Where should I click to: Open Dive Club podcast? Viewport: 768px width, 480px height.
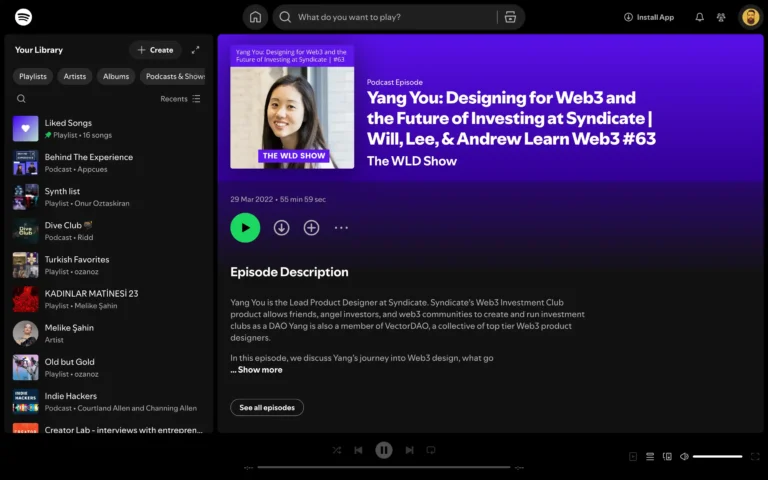[x=108, y=231]
